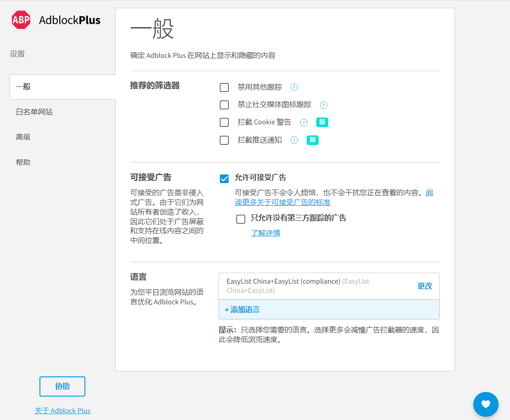The image size is (510, 420).
Task: Click 更改 to change the language list
Action: point(425,286)
